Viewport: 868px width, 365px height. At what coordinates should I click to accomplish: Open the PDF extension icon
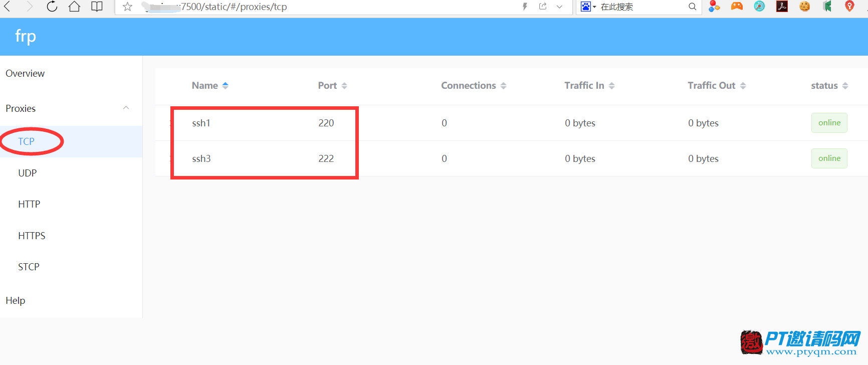(782, 6)
